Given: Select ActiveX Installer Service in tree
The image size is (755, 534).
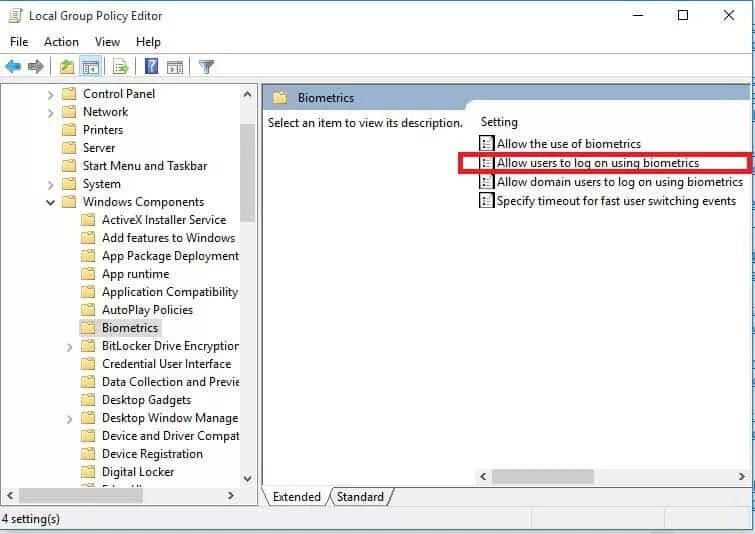Looking at the screenshot, I should pyautogui.click(x=164, y=220).
